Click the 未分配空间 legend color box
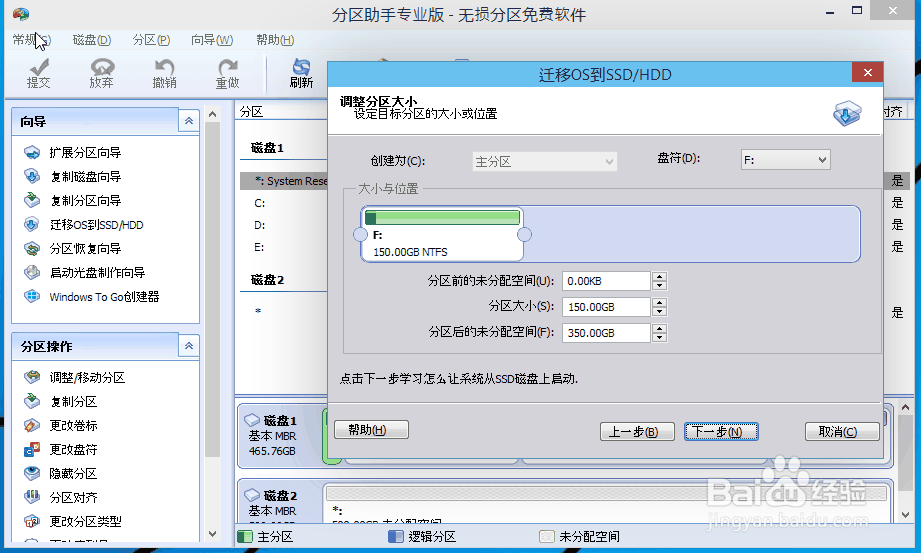The height and width of the screenshot is (553, 921). 547,537
